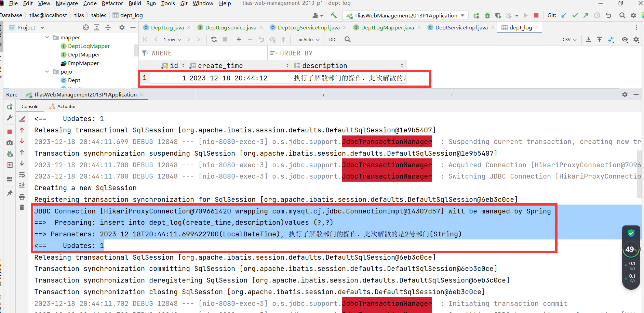Screen dimensions: 644x313
Task: Open table search with the magnifier next to DDL
Action: (348, 39)
